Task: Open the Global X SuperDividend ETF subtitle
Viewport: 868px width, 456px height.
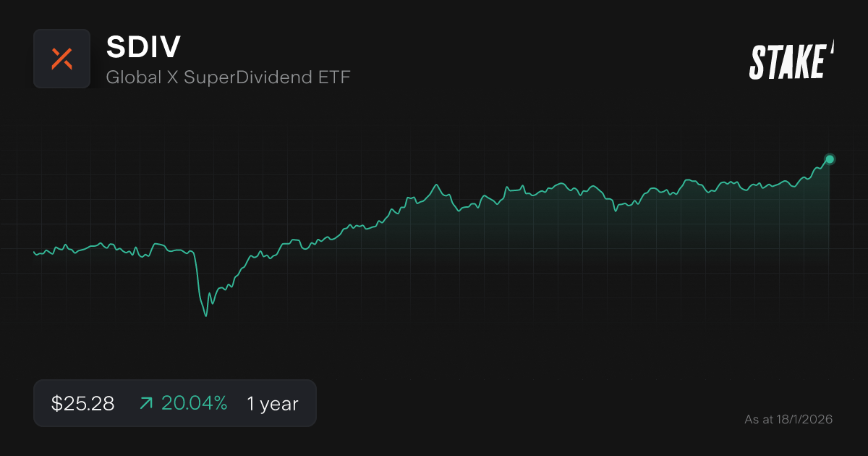Action: pos(228,77)
